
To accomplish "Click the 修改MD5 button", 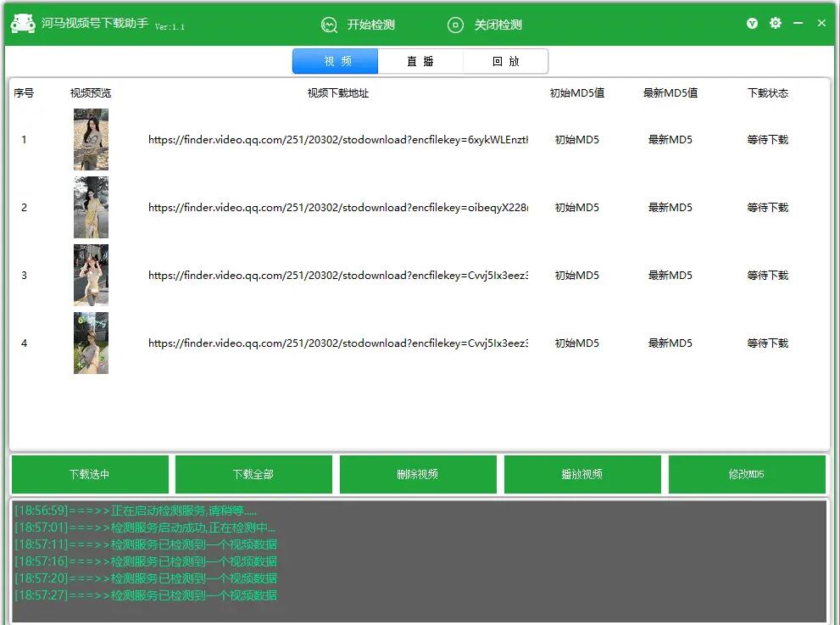I will pos(747,474).
